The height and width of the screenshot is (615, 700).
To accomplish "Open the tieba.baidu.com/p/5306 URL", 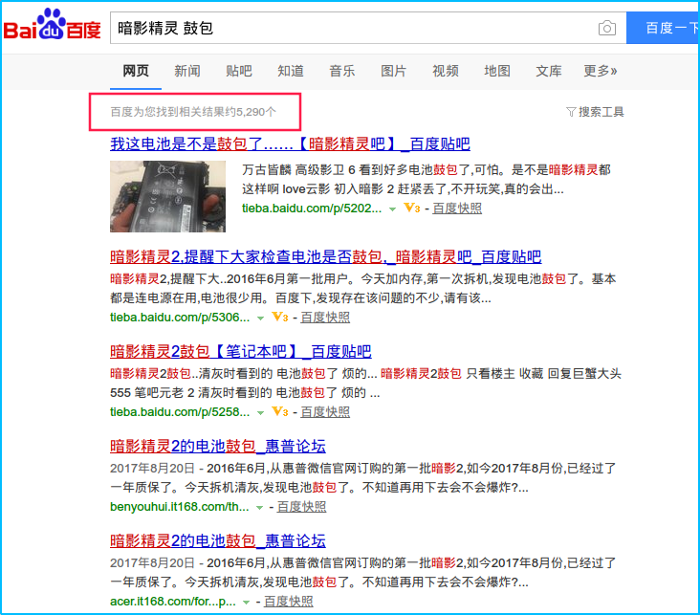I will coord(180,318).
